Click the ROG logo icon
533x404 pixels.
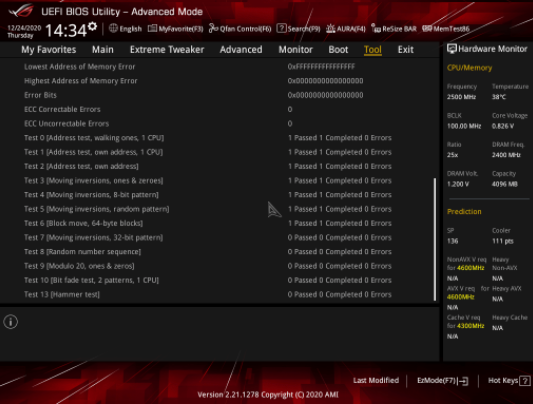tap(21, 11)
